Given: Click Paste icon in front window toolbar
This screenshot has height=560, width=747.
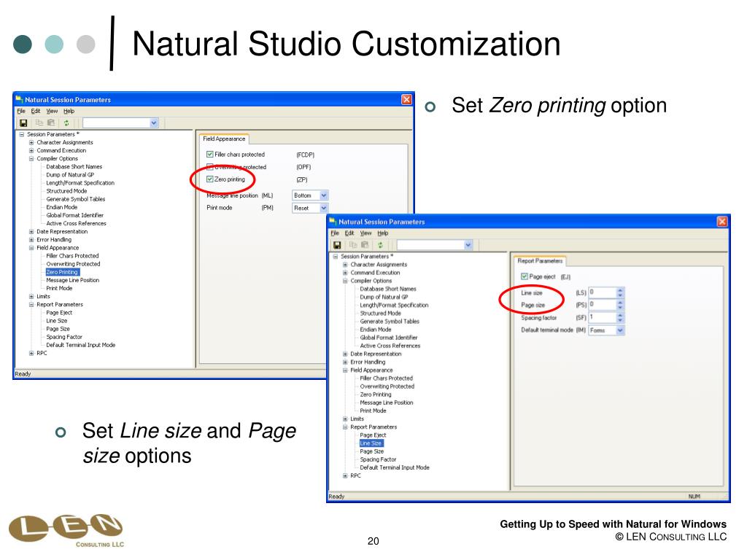Looking at the screenshot, I should [365, 245].
